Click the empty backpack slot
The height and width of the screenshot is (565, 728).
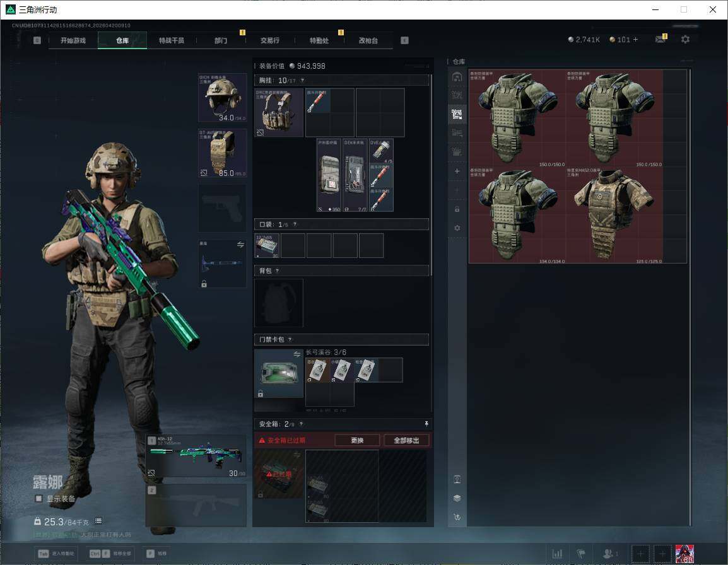point(279,303)
